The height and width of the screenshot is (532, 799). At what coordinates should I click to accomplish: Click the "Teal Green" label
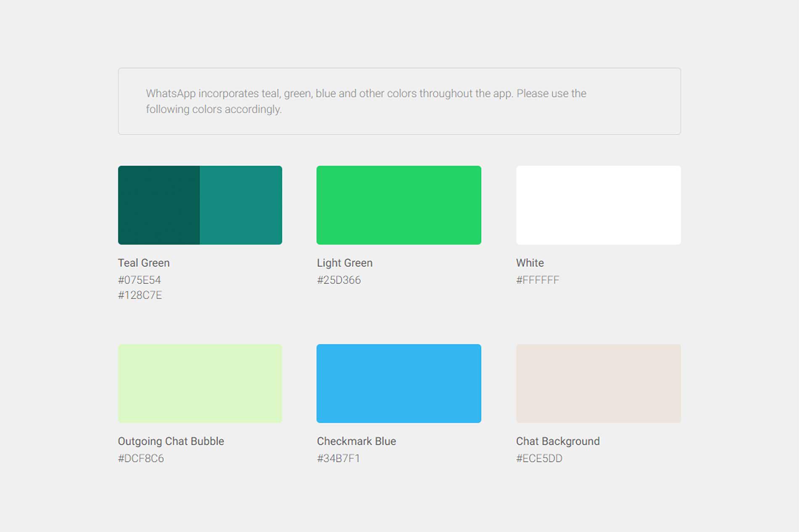pyautogui.click(x=144, y=263)
